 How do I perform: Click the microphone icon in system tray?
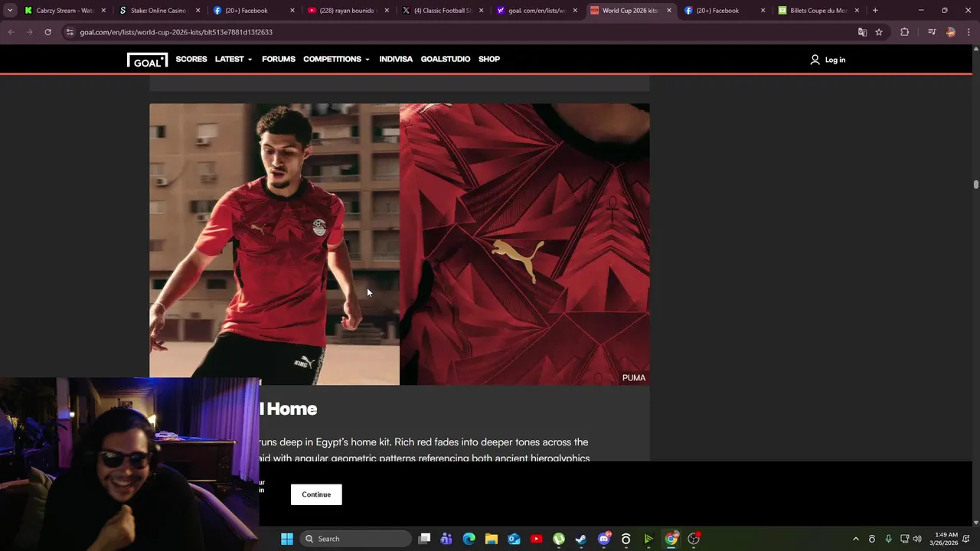click(888, 539)
